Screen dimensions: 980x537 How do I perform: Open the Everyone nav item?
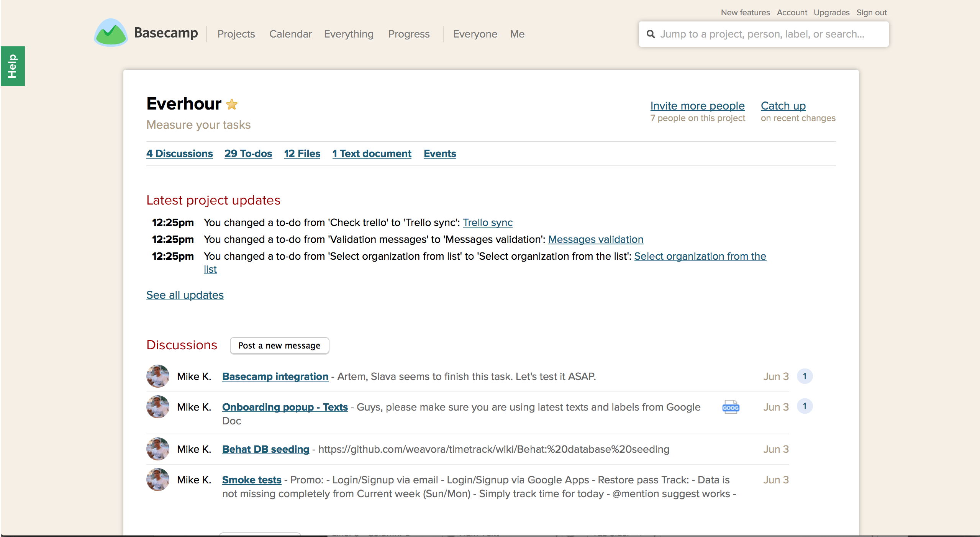coord(475,34)
